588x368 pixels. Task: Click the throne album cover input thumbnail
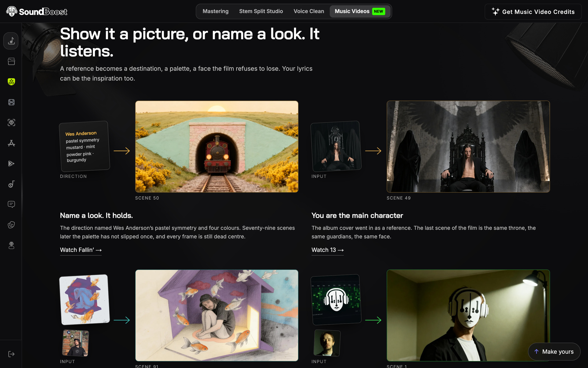336,146
